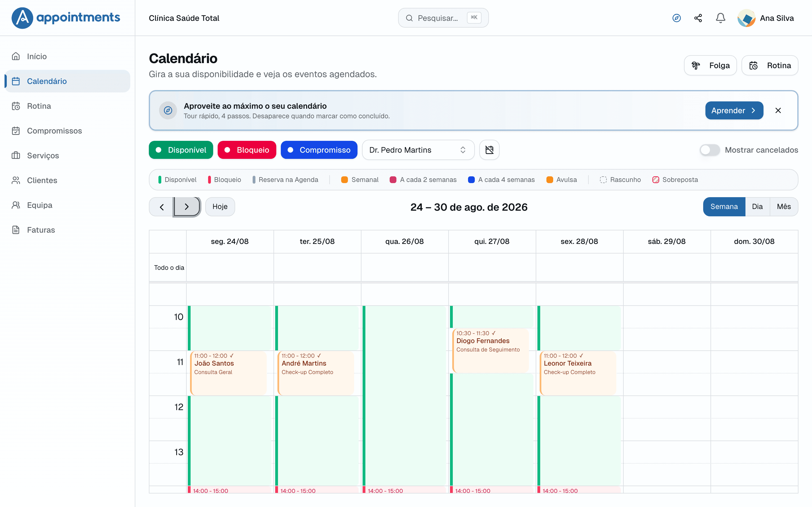812x507 pixels.
Task: Click the compass tour icon in header
Action: point(676,18)
